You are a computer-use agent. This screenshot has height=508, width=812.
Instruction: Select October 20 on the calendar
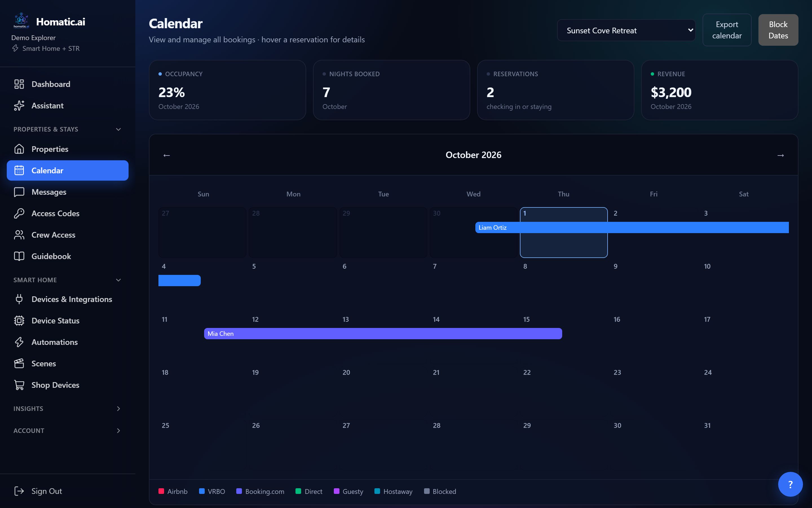[383, 392]
